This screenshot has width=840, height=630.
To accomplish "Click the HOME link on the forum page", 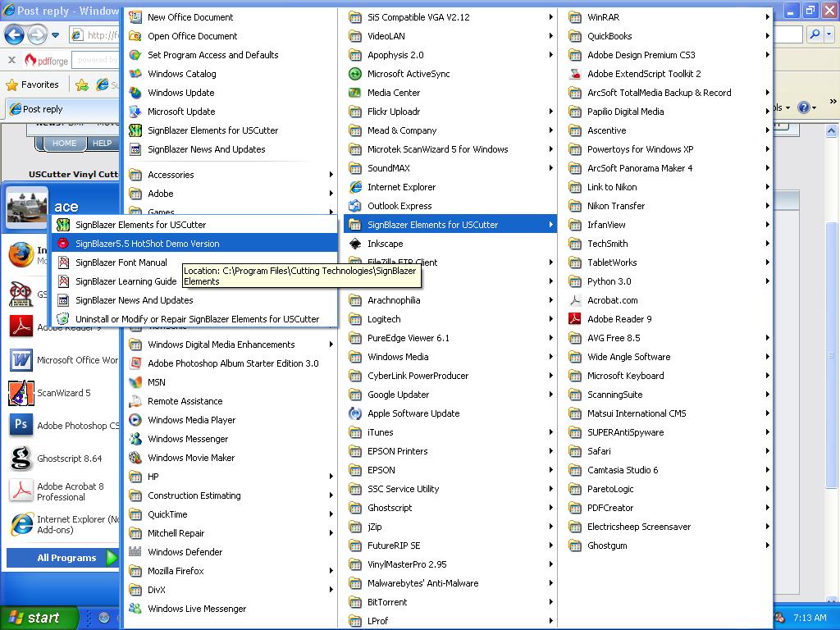I will (64, 143).
